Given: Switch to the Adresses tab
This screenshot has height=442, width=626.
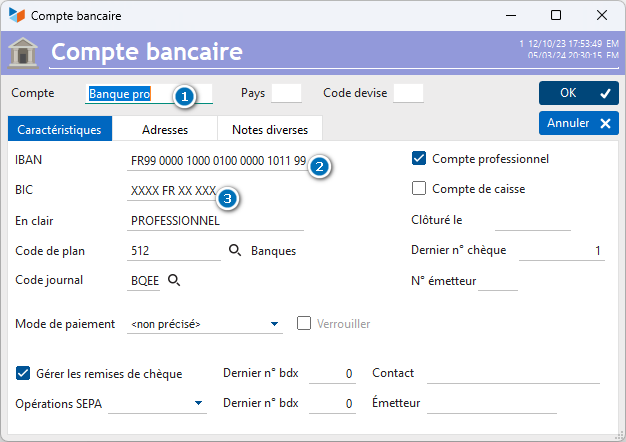Looking at the screenshot, I should pos(165,129).
